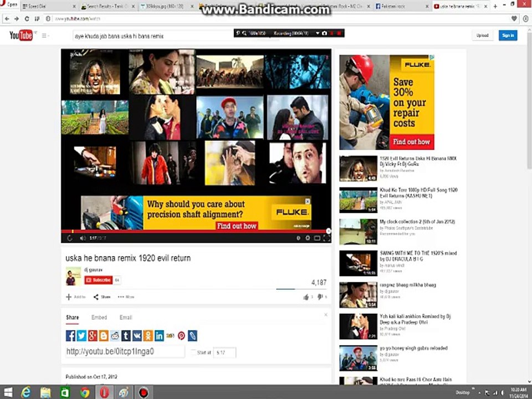Close the share panel with X

pyautogui.click(x=326, y=315)
